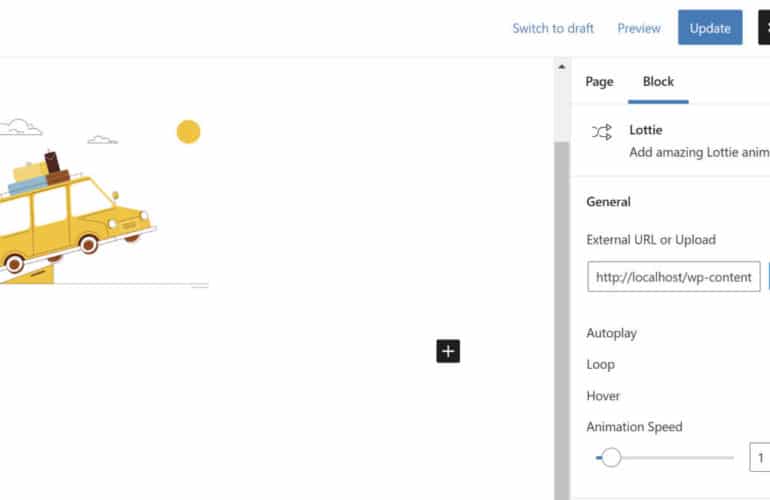
Task: Select the yellow car Lottie animation
Action: (70, 215)
